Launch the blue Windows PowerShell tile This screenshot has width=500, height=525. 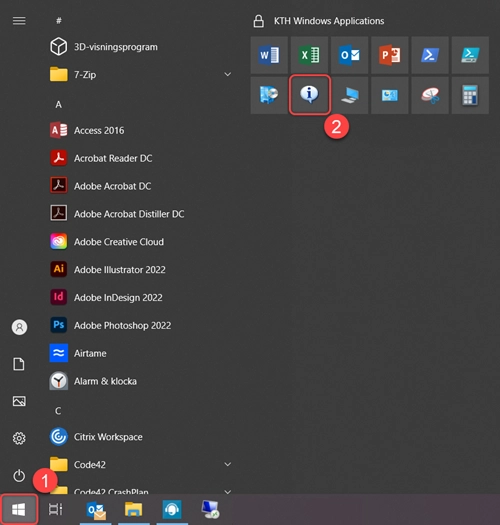(430, 55)
